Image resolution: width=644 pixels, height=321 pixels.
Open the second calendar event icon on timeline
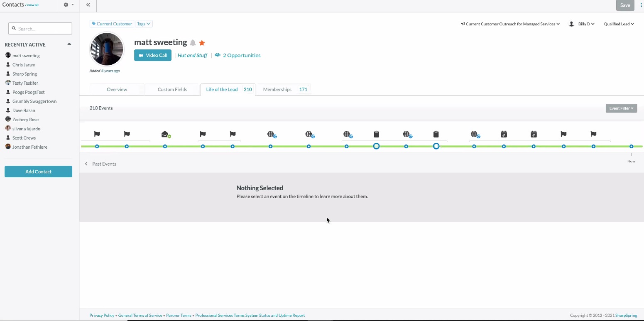[x=534, y=134]
